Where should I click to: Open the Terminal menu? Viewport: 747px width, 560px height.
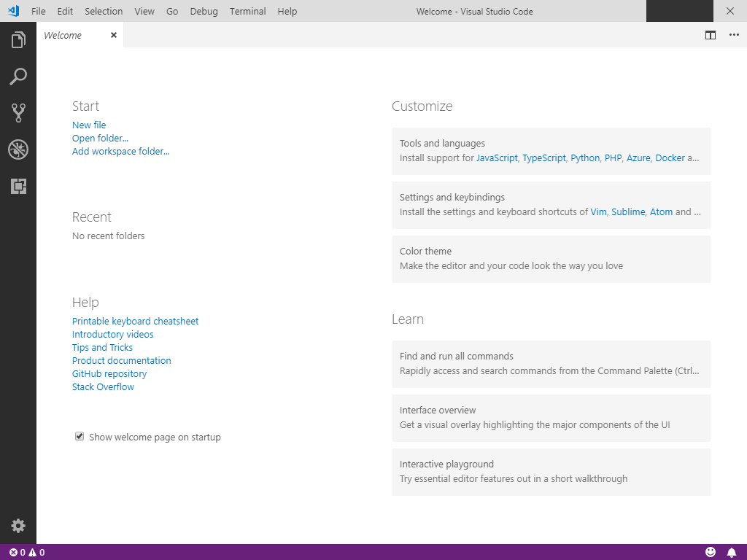tap(247, 11)
